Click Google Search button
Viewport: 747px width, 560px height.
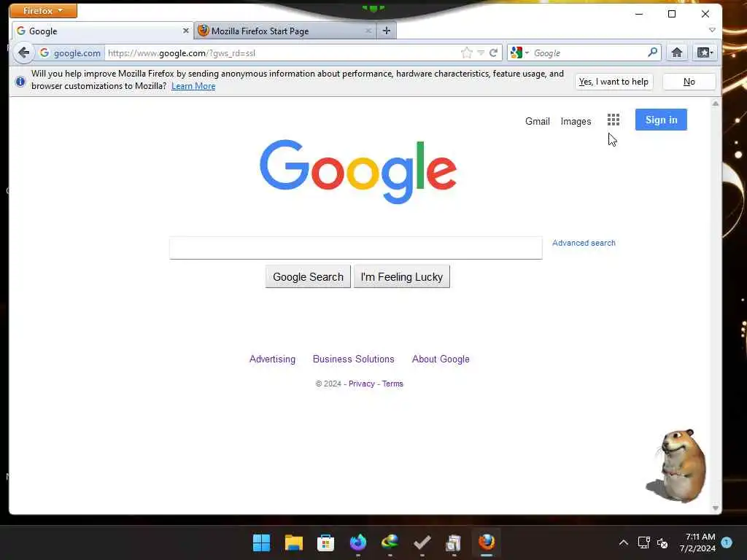pos(308,276)
